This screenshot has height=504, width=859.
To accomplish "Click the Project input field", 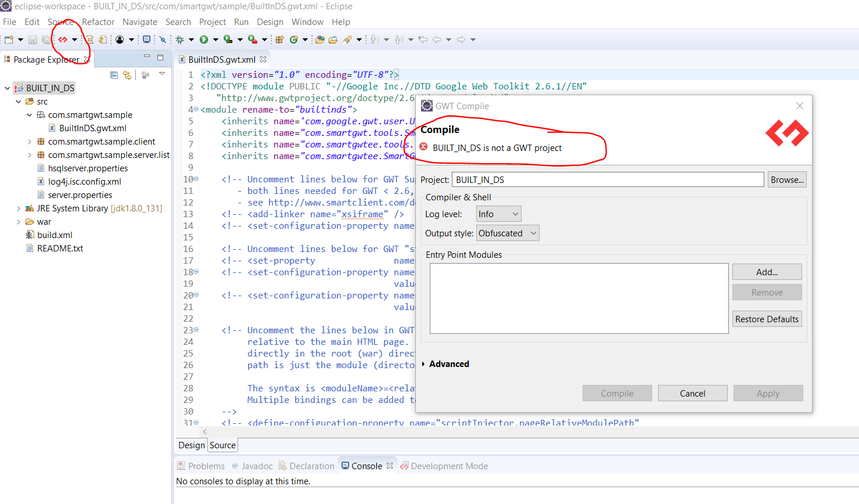I will [608, 180].
